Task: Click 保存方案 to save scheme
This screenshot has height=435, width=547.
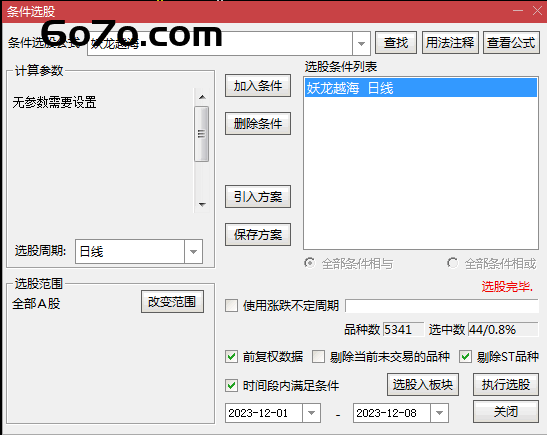Action: 258,235
